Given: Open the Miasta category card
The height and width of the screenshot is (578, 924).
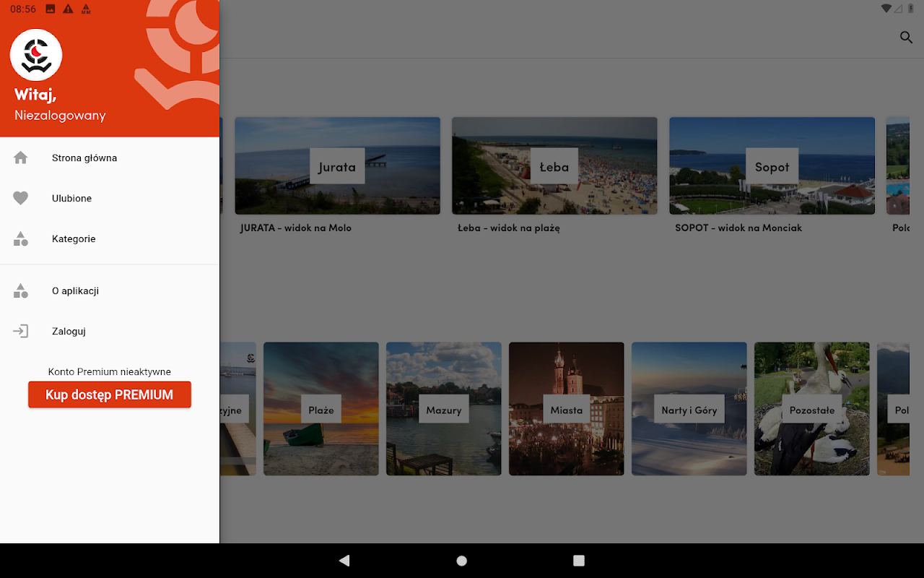Looking at the screenshot, I should (567, 409).
